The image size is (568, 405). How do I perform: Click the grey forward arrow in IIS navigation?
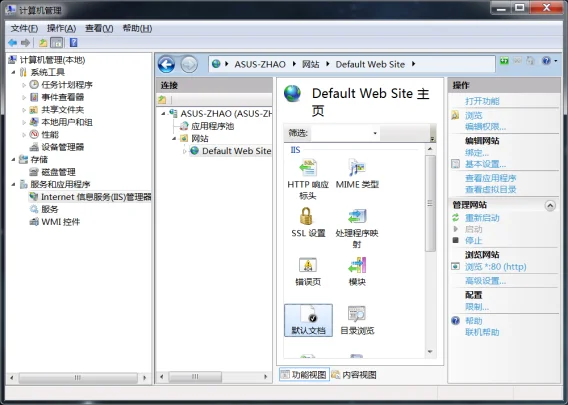click(189, 65)
